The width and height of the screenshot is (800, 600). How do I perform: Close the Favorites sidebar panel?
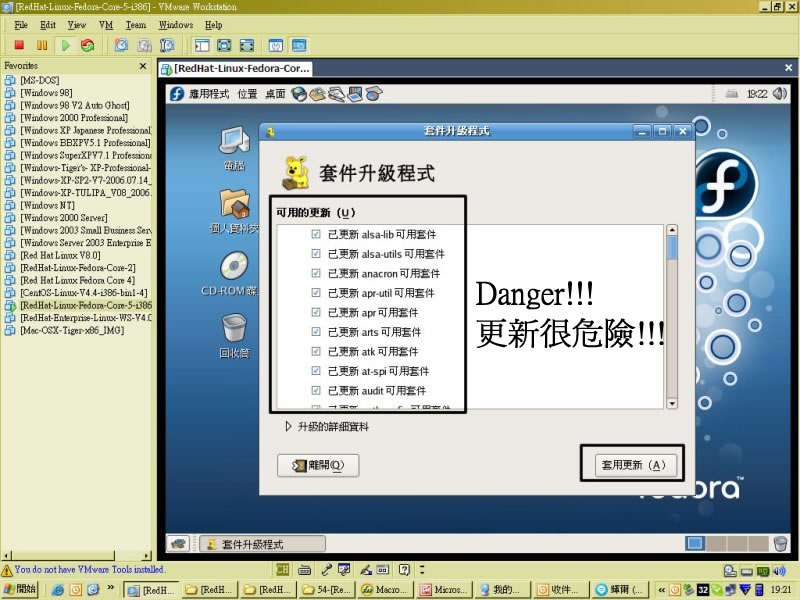[x=143, y=66]
